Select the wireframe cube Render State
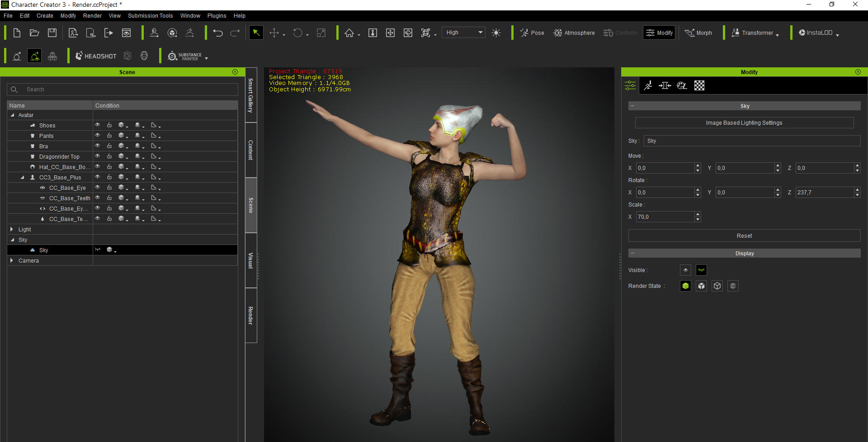The width and height of the screenshot is (868, 442). point(717,286)
